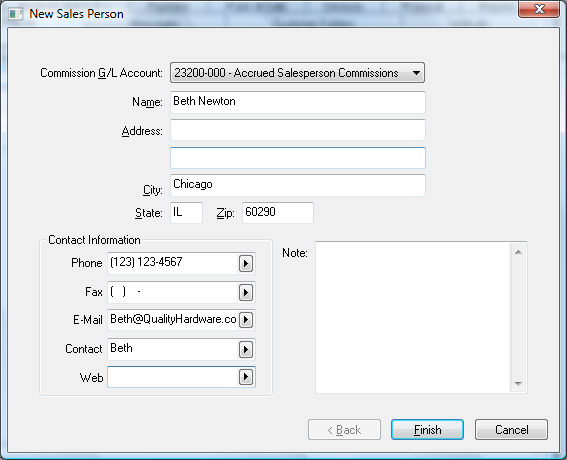Focus the first Address line field

[298, 130]
